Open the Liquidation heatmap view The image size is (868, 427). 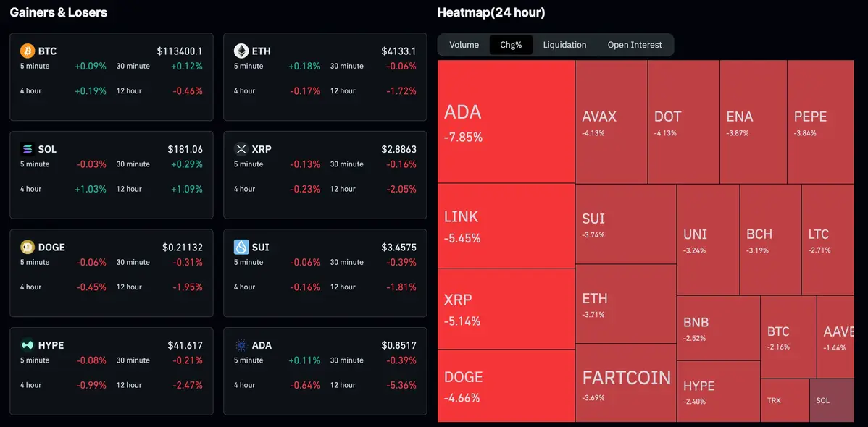564,44
